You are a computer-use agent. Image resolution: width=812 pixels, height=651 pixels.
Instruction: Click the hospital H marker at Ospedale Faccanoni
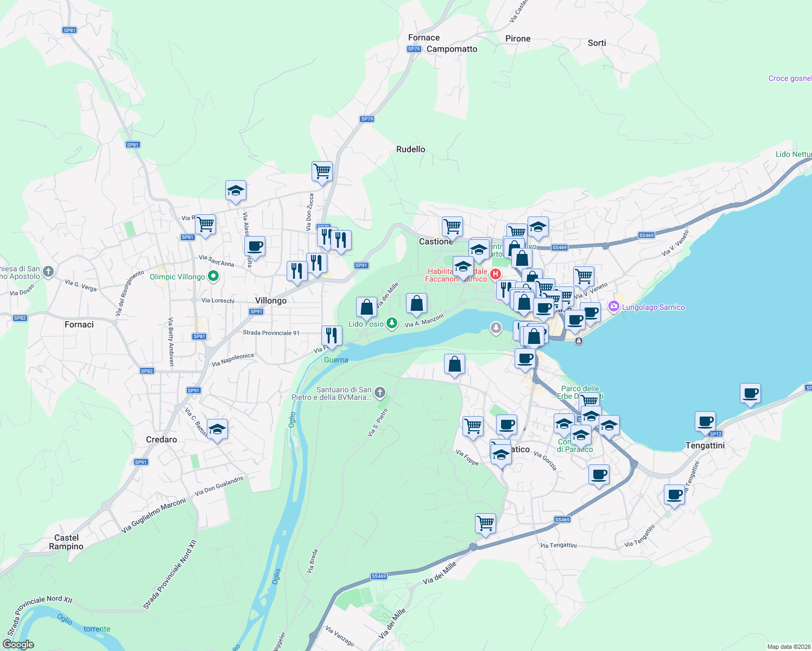point(495,274)
